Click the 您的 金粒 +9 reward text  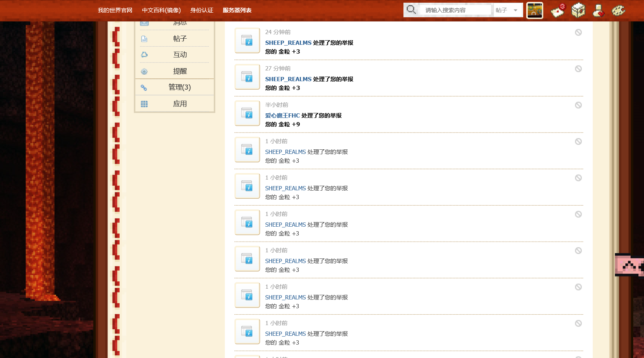tap(283, 124)
